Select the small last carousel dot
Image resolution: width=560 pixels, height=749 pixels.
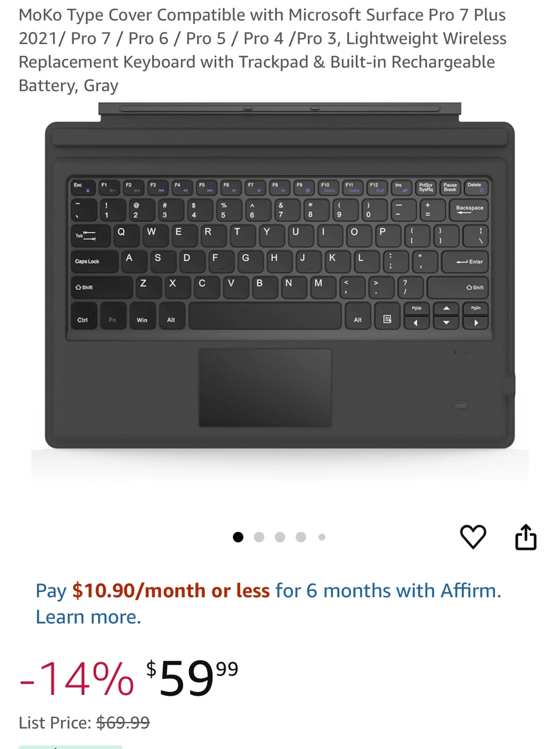[x=322, y=537]
